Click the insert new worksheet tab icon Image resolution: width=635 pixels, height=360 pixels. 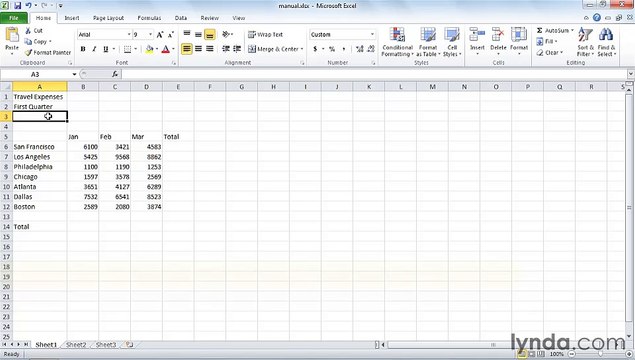pos(129,345)
